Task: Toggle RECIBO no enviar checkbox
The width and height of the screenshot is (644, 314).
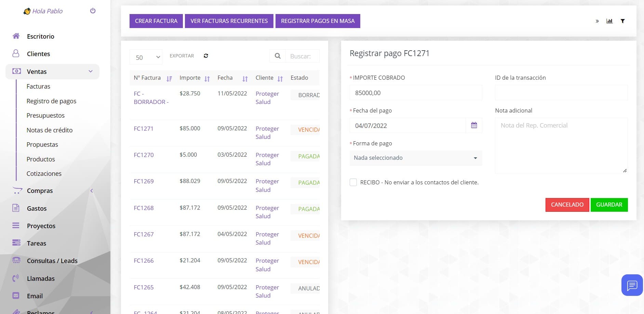Action: click(353, 182)
